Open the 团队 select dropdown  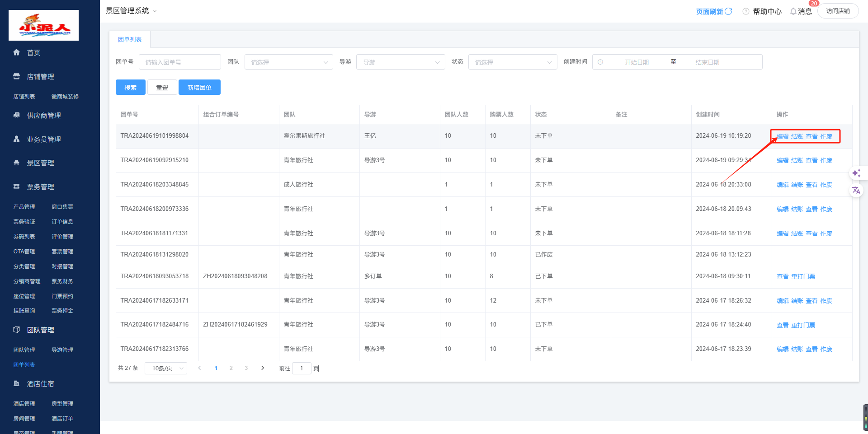point(288,62)
